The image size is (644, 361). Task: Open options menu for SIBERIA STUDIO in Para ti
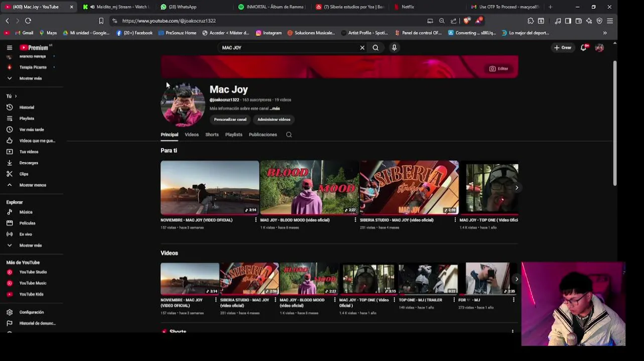(x=455, y=220)
